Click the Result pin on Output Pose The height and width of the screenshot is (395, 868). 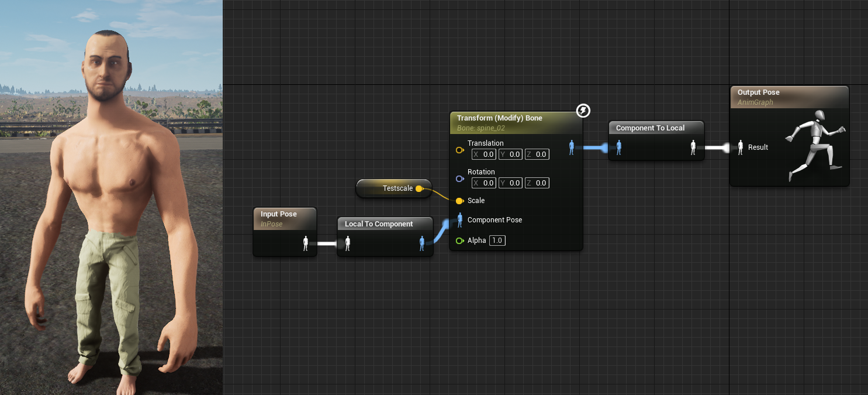pyautogui.click(x=741, y=147)
